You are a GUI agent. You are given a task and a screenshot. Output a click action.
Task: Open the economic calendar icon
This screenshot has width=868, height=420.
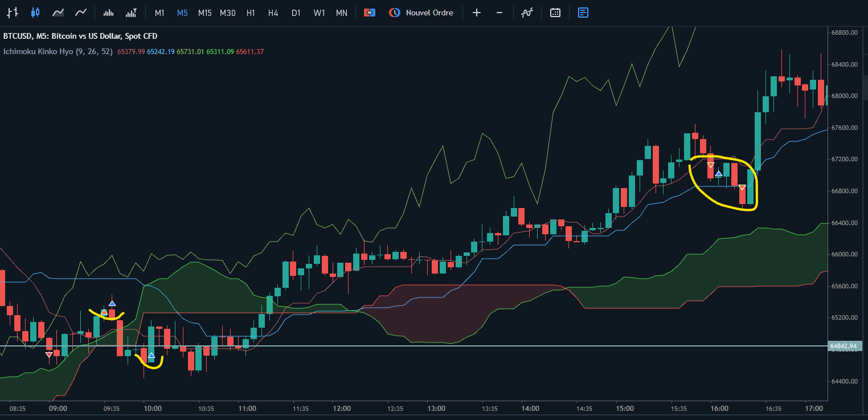555,12
